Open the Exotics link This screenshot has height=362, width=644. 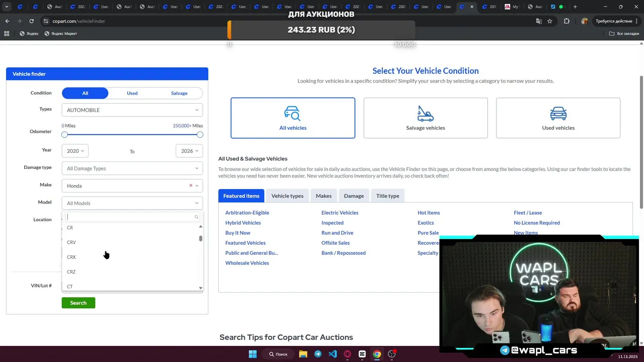[x=426, y=223]
